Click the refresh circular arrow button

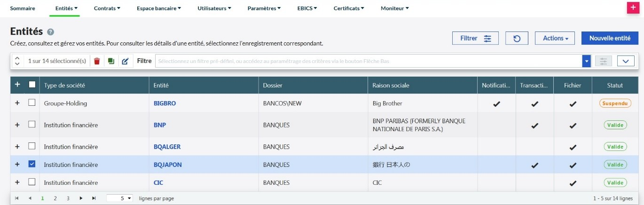[x=517, y=39]
